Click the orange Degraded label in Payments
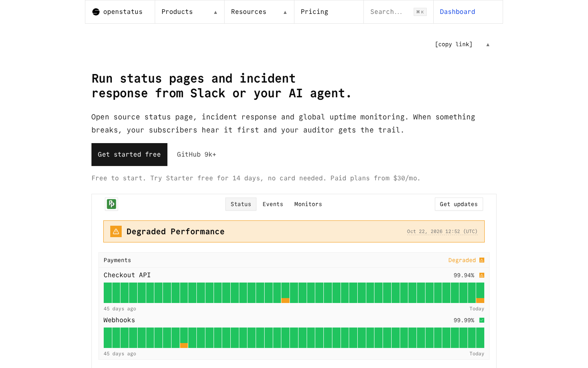 point(462,260)
